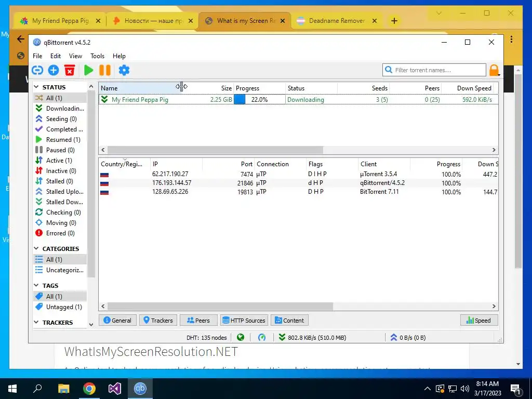Collapse the TAGS section

(x=36, y=285)
